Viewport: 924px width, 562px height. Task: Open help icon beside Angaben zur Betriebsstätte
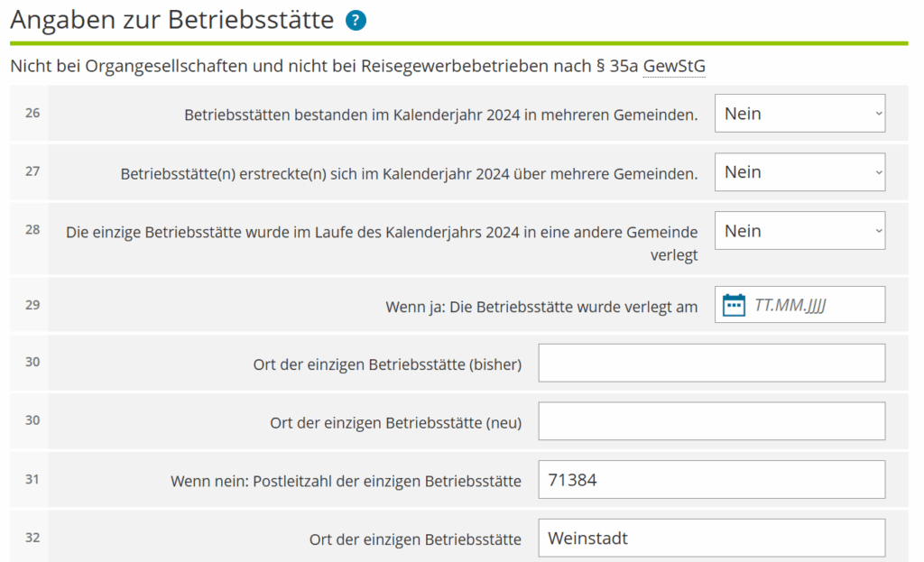coord(356,21)
